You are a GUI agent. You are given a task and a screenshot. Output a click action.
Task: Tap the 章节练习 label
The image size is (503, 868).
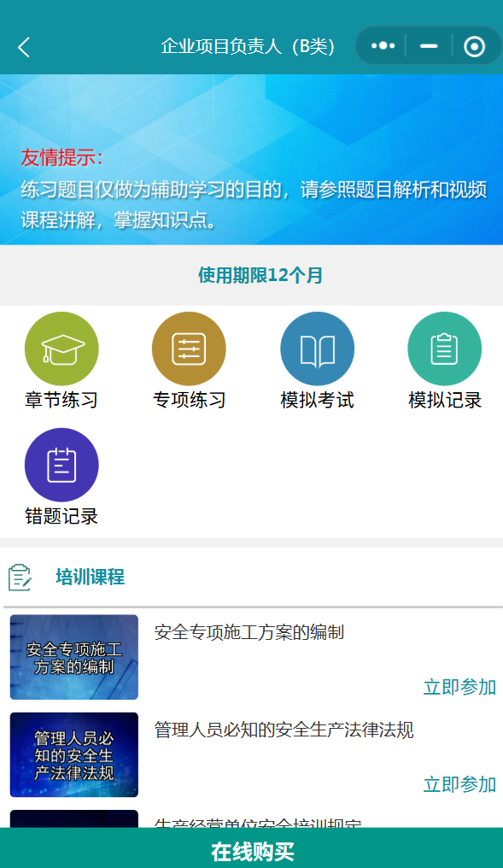(x=61, y=400)
